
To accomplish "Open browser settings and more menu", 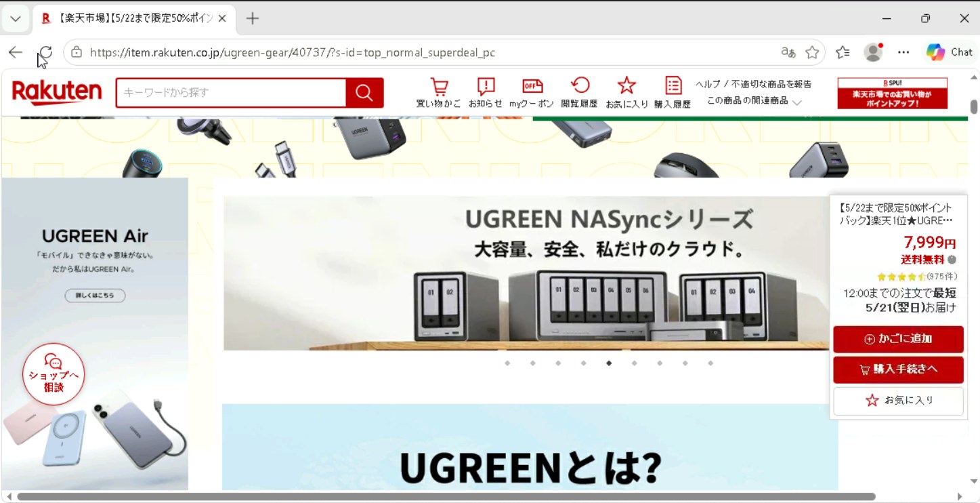I will 903,52.
